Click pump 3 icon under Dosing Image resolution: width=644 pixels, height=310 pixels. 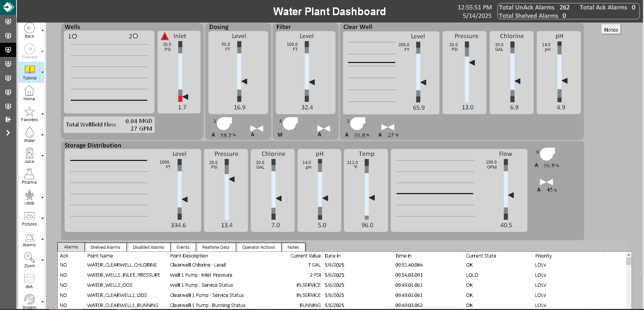(x=224, y=124)
